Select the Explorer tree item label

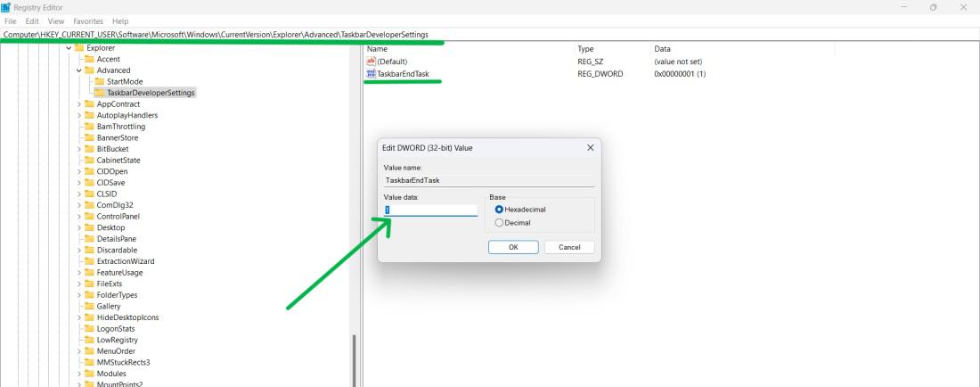coord(101,48)
